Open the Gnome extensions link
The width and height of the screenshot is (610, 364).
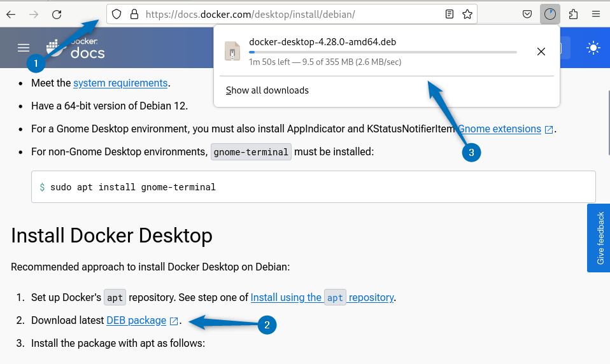[499, 129]
